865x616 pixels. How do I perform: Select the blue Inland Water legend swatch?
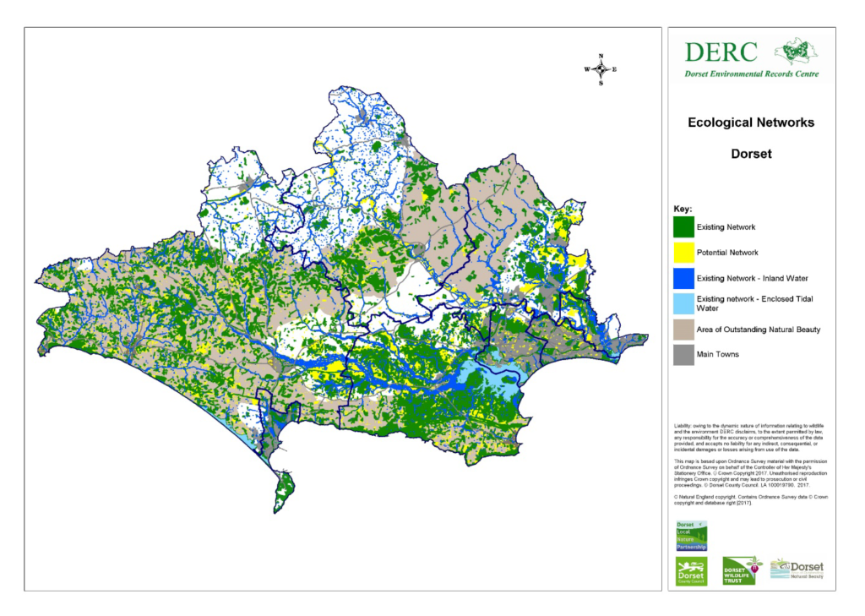[x=683, y=278]
